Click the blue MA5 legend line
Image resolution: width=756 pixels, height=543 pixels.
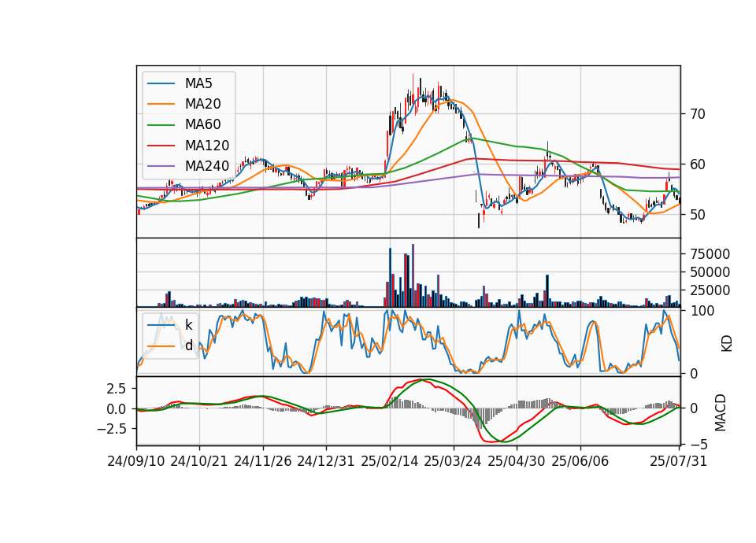coord(161,84)
